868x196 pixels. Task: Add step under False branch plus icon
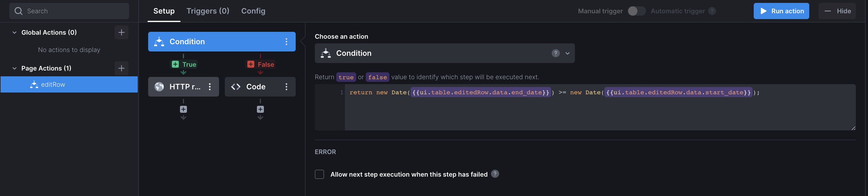pyautogui.click(x=251, y=64)
